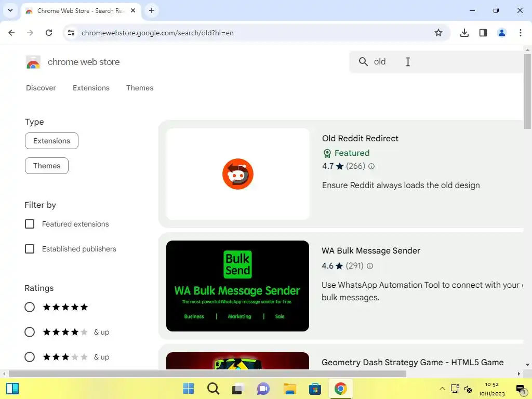Open Microsoft Store from the taskbar
Image resolution: width=532 pixels, height=399 pixels.
315,389
